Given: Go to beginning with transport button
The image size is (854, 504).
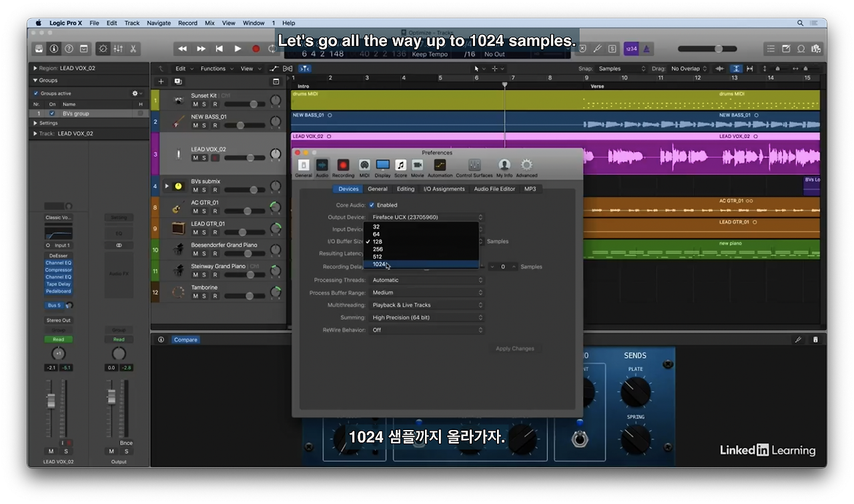Looking at the screenshot, I should (219, 49).
